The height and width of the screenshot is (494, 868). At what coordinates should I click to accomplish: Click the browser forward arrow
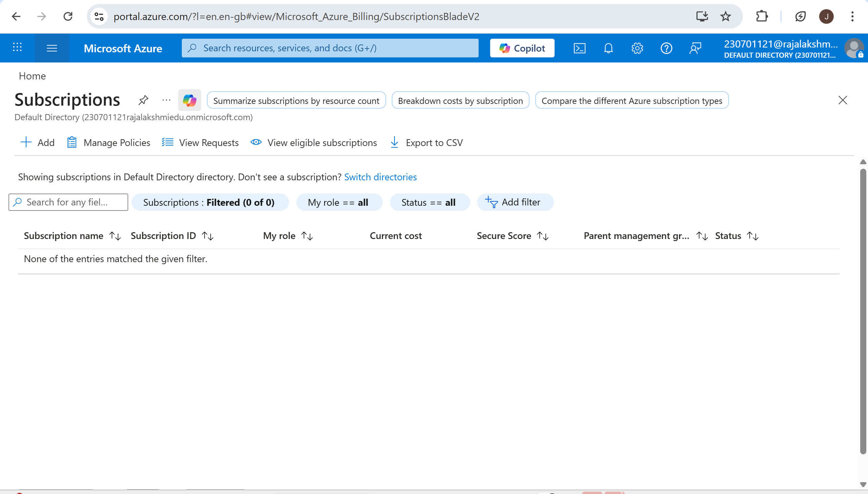point(42,16)
